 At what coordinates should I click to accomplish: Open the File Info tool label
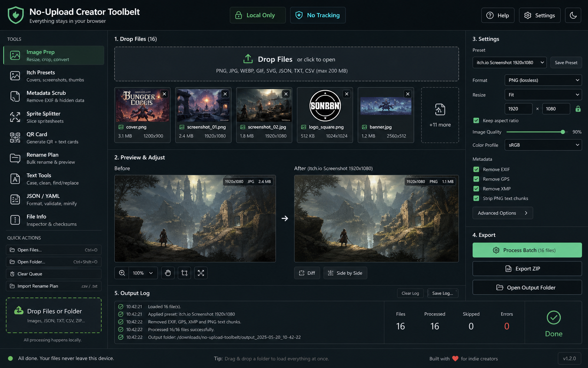36,217
